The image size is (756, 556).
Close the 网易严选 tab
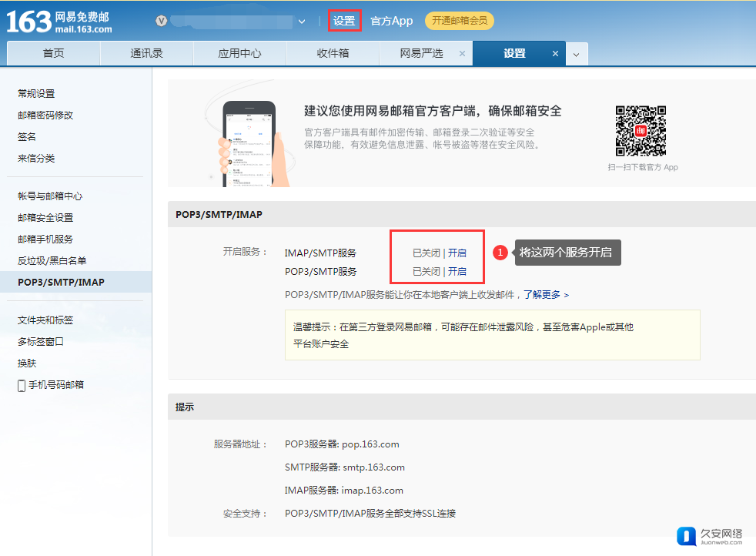(x=462, y=54)
